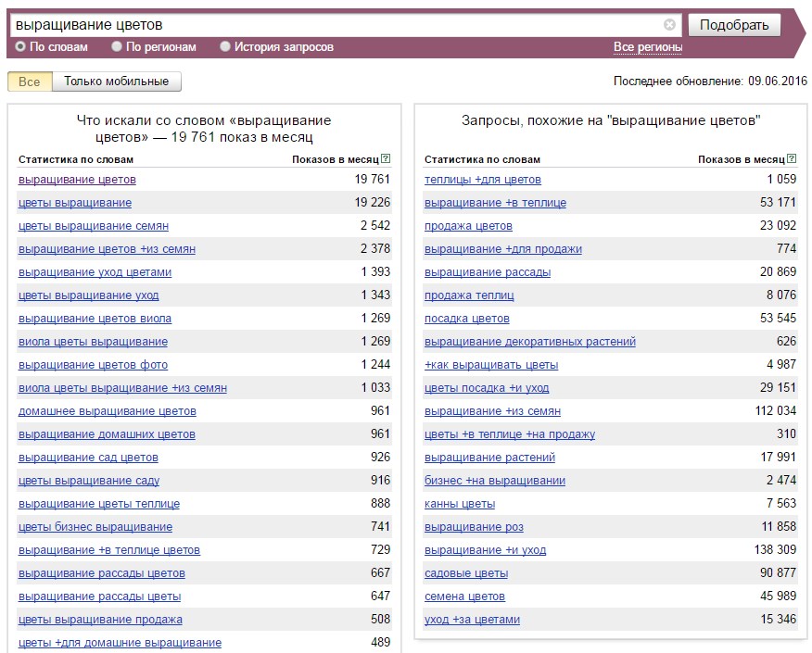
Task: Open the 'теплицы +для цветов' link
Action: [x=483, y=180]
